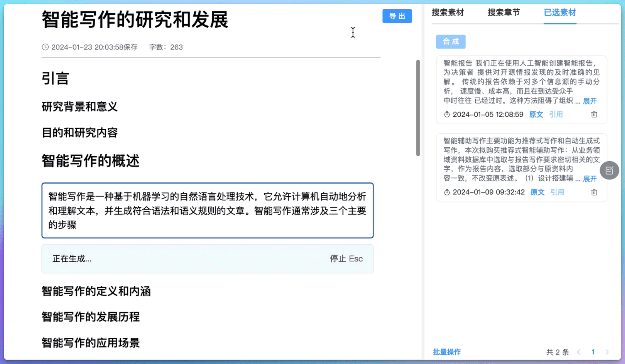Go to next page arrow in pagination
Viewport: 625px width, 364px height.
pos(607,352)
